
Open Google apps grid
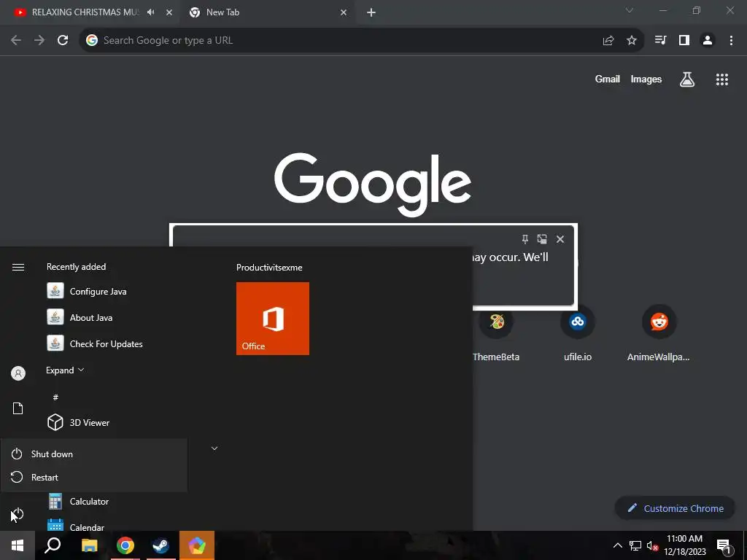tap(722, 79)
